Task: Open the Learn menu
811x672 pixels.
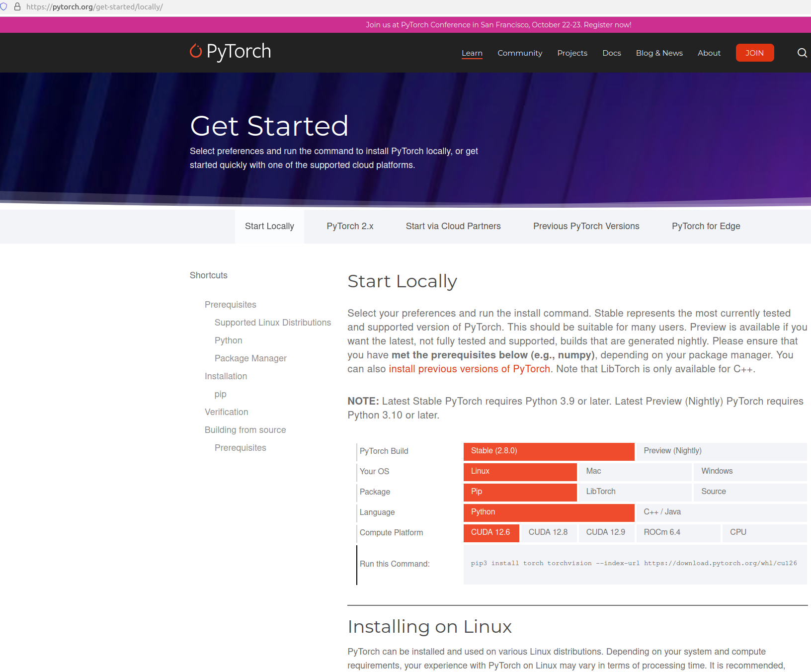Action: (x=472, y=53)
